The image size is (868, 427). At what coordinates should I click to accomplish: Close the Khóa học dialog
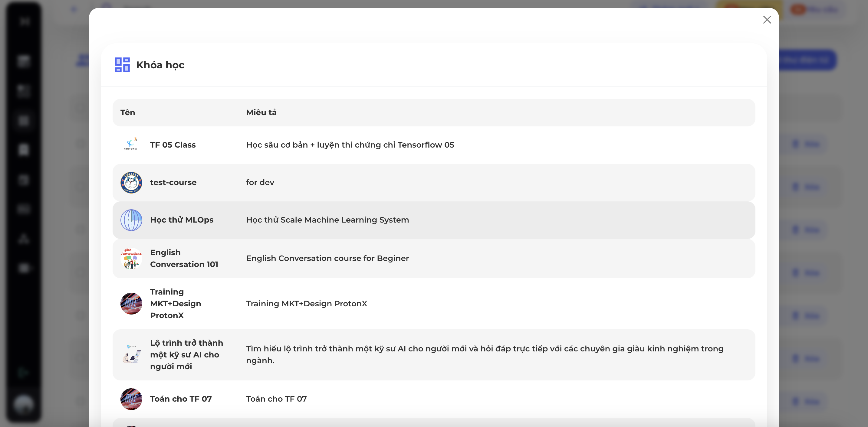pyautogui.click(x=767, y=20)
